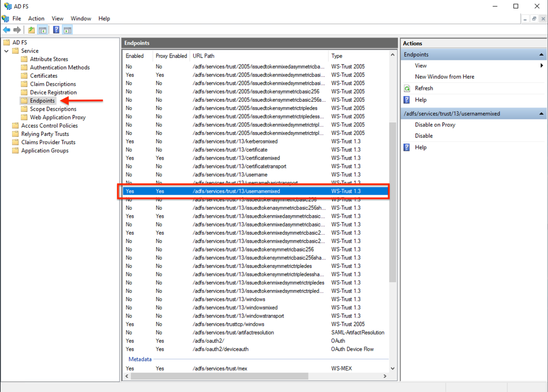Toggle the Show/Hide Action Pane toolbar icon
Viewport: 548px width, 392px height.
click(x=67, y=30)
